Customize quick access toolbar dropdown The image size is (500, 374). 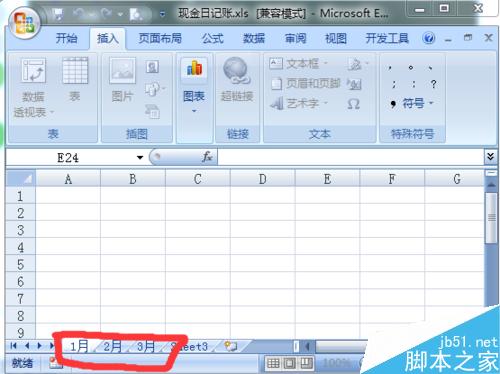click(162, 14)
